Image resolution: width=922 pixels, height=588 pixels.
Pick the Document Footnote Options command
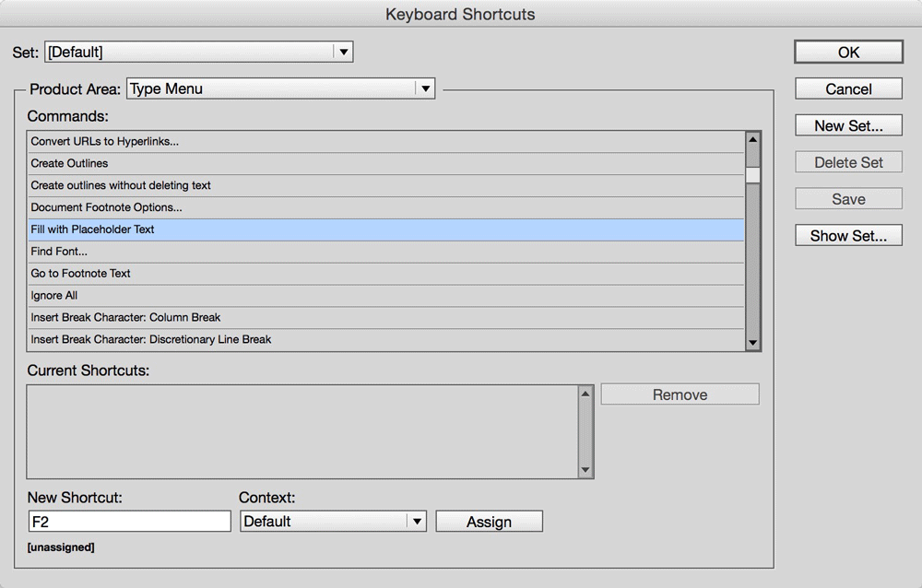(x=107, y=207)
